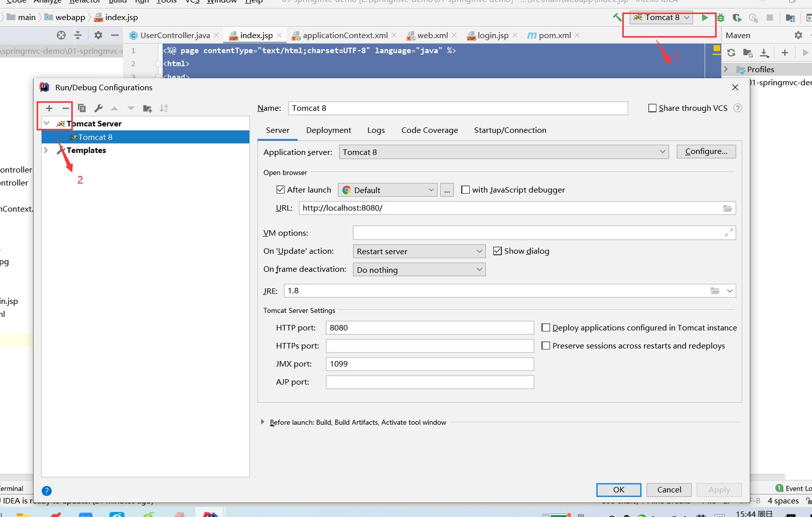Image resolution: width=812 pixels, height=517 pixels.
Task: Collapse all in project panel
Action: [x=78, y=35]
